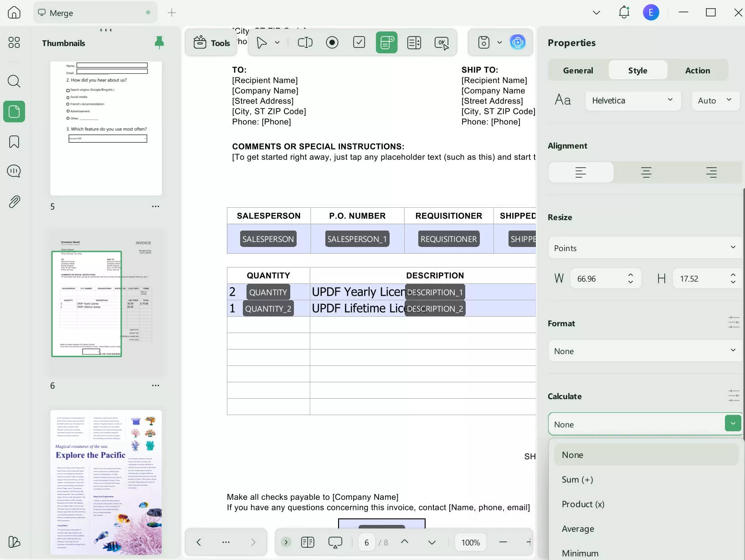
Task: Select the OK Button form tool
Action: (441, 43)
